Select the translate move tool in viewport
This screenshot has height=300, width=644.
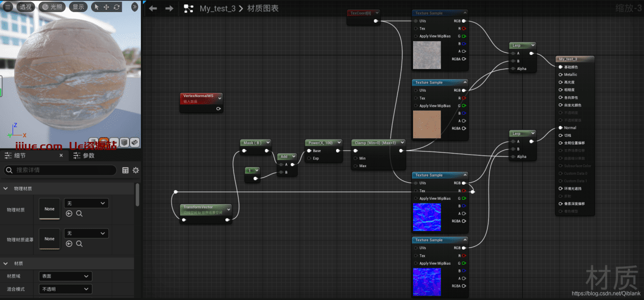(x=106, y=7)
